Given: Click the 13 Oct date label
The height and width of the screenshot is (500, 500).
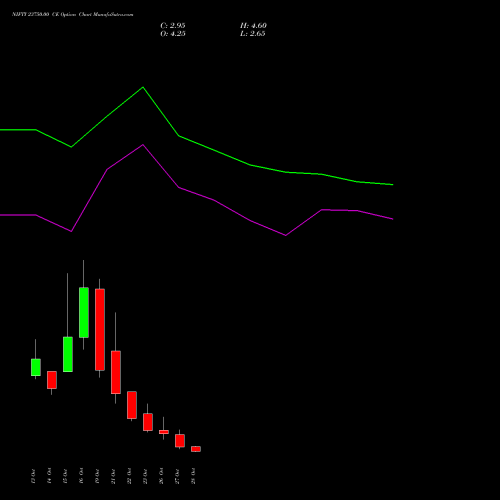Looking at the screenshot, I should [33, 476].
